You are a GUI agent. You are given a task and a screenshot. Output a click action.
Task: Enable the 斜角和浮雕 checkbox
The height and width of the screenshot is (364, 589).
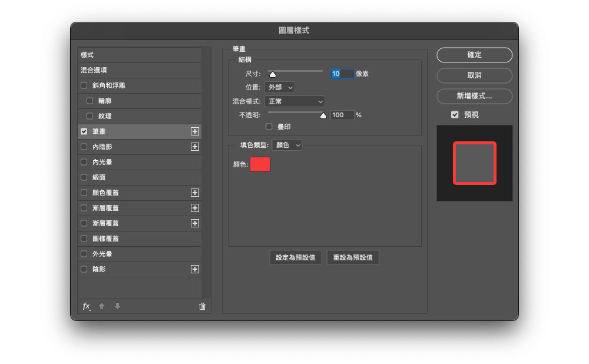pos(84,85)
